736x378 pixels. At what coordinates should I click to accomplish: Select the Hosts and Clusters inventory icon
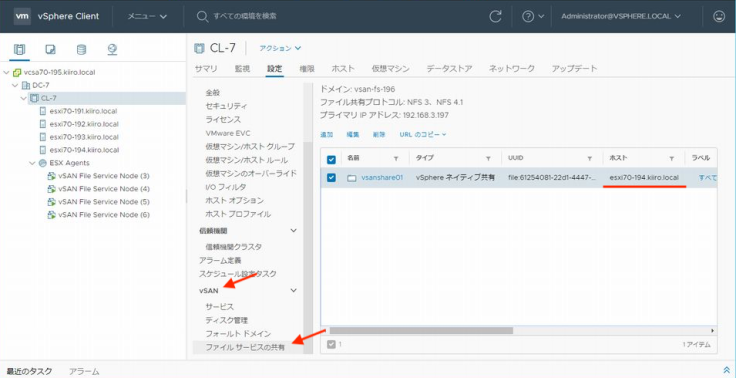click(x=19, y=49)
